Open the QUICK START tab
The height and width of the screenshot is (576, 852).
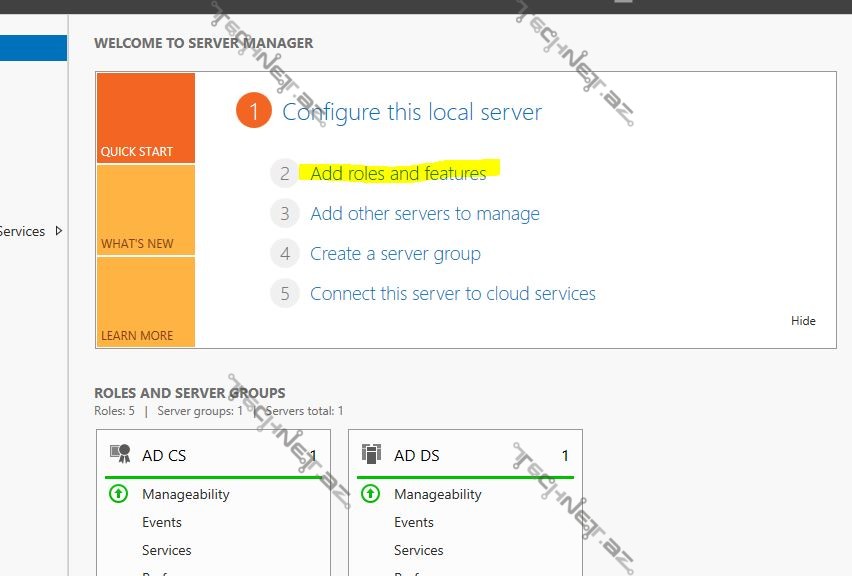tap(146, 118)
